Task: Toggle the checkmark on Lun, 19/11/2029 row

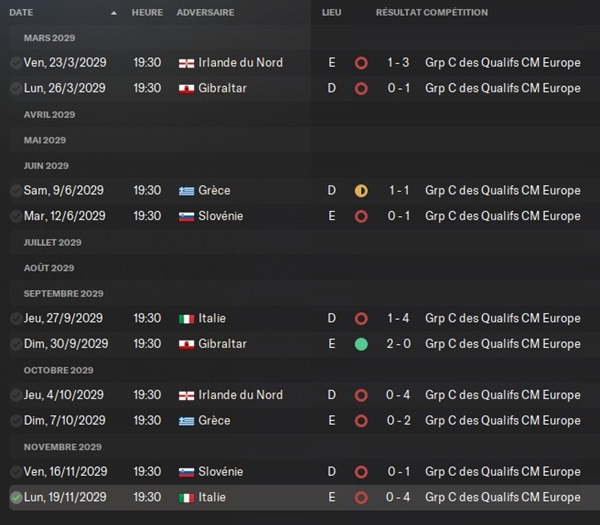Action: tap(16, 497)
